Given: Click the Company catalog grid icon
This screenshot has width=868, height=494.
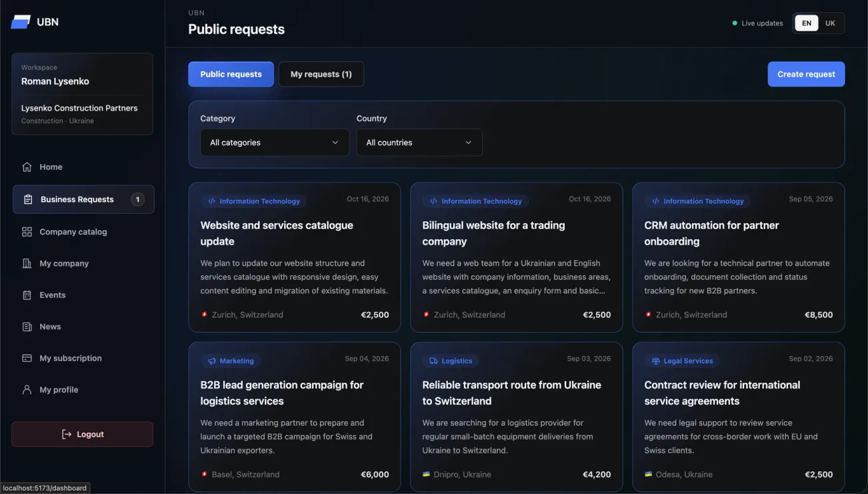Looking at the screenshot, I should click(x=27, y=232).
